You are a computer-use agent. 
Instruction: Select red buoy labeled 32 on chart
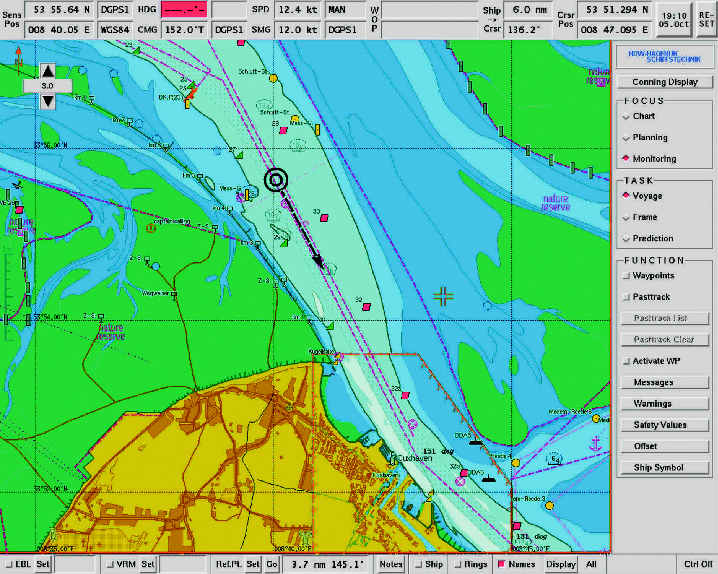pos(366,307)
